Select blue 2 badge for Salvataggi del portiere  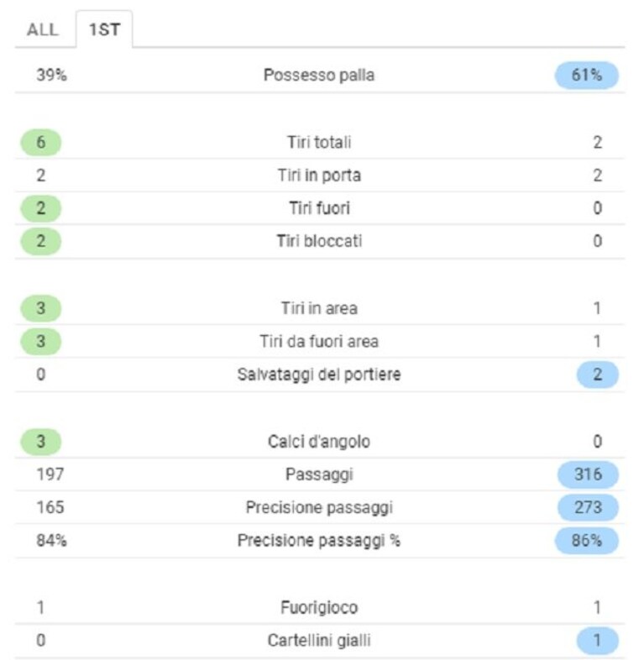pyautogui.click(x=597, y=375)
